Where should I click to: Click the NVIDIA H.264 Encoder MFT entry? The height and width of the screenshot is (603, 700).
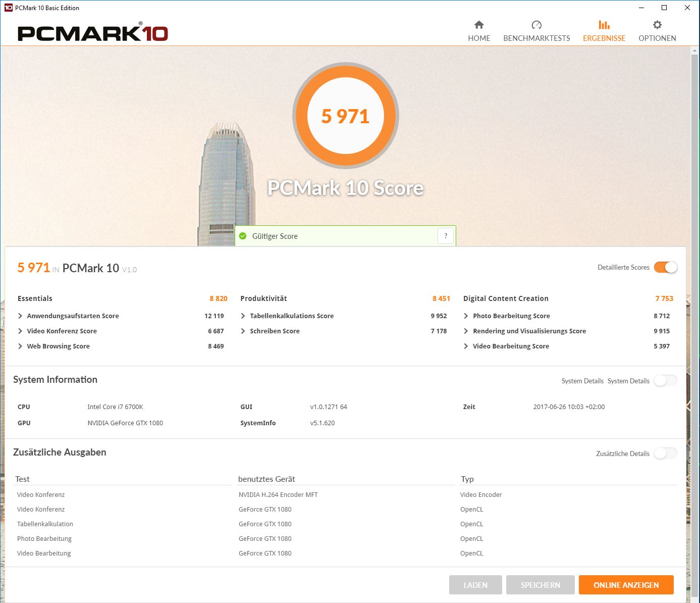(278, 494)
